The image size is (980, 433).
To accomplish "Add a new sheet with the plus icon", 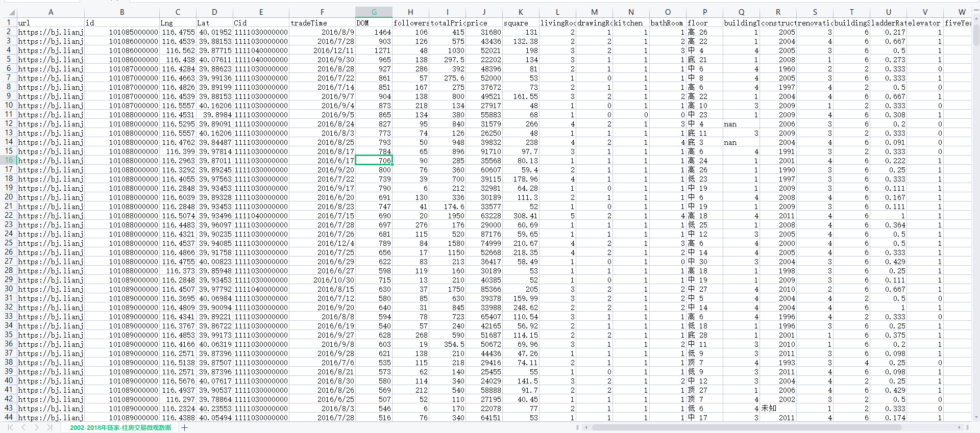I will click(x=185, y=427).
